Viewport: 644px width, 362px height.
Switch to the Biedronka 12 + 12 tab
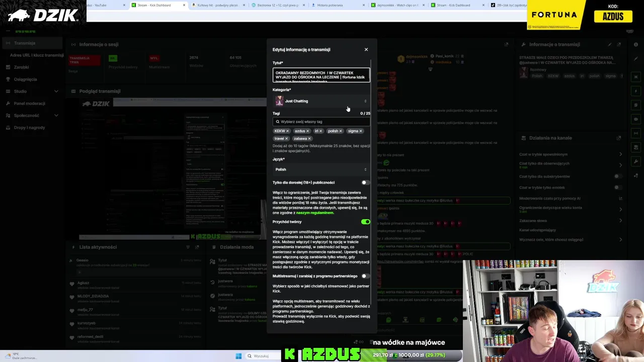pos(278,5)
